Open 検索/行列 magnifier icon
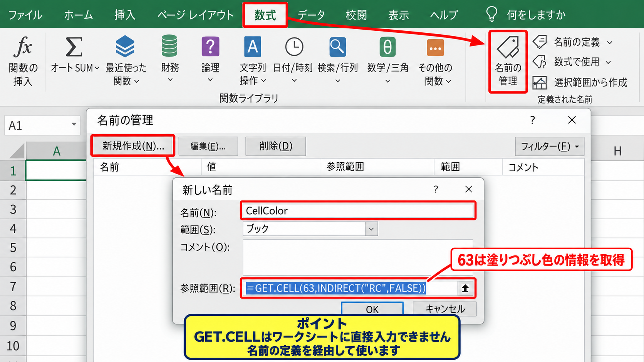 point(337,47)
